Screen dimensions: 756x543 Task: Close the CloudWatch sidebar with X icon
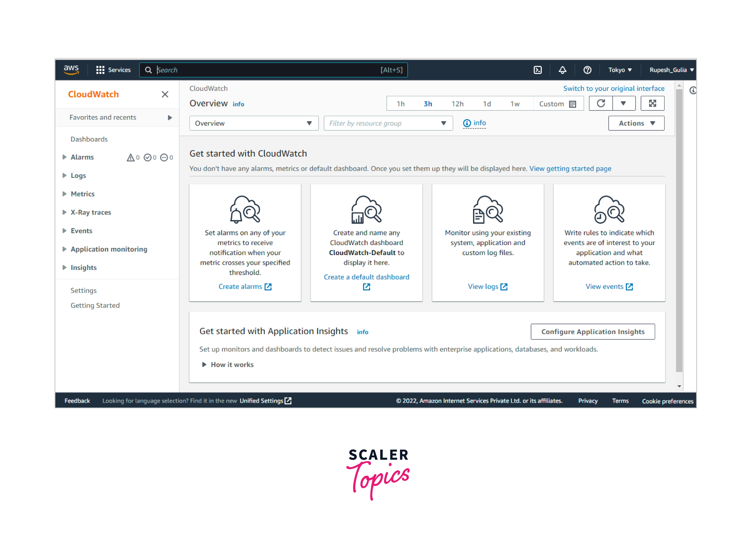(x=165, y=94)
